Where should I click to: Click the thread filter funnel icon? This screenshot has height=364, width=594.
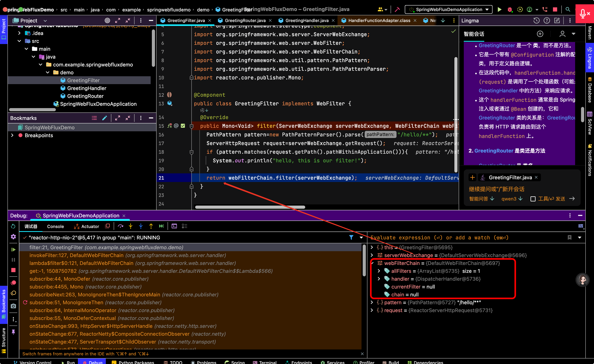(x=351, y=238)
